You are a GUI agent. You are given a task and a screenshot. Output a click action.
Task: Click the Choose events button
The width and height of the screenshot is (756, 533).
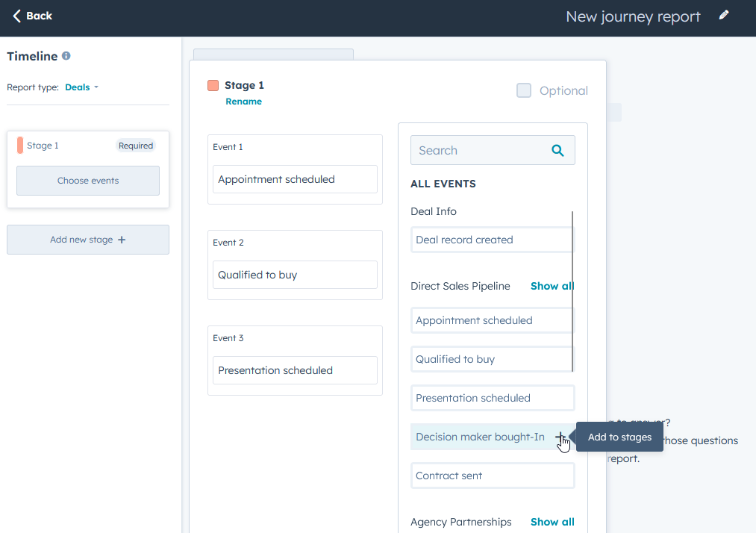(x=87, y=180)
